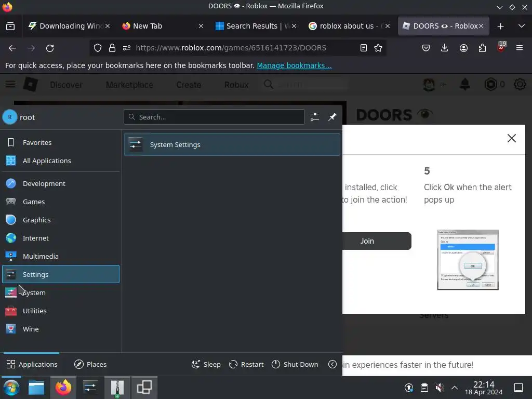Go back one page

12,48
